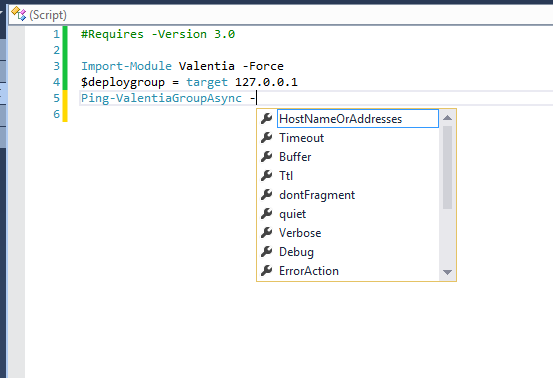Click completion list scroll up arrow

tap(448, 118)
